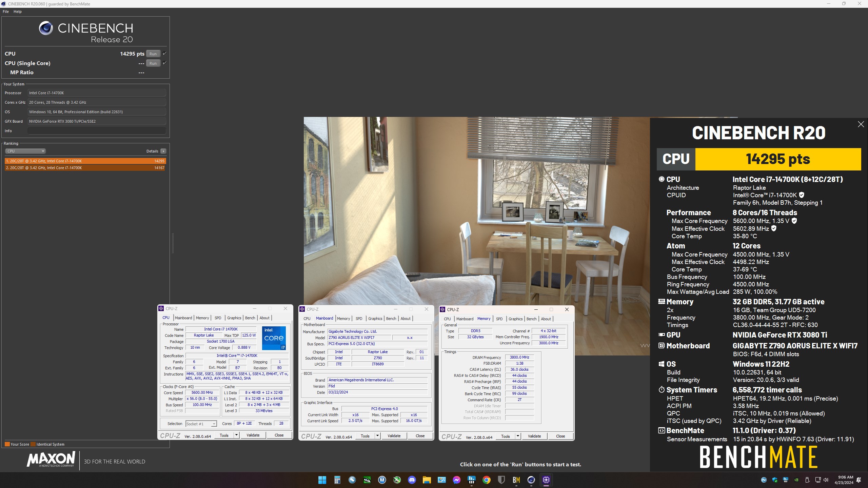Click the GFX Board field in Your System
Screen dimensions: 868x488
coord(97,121)
